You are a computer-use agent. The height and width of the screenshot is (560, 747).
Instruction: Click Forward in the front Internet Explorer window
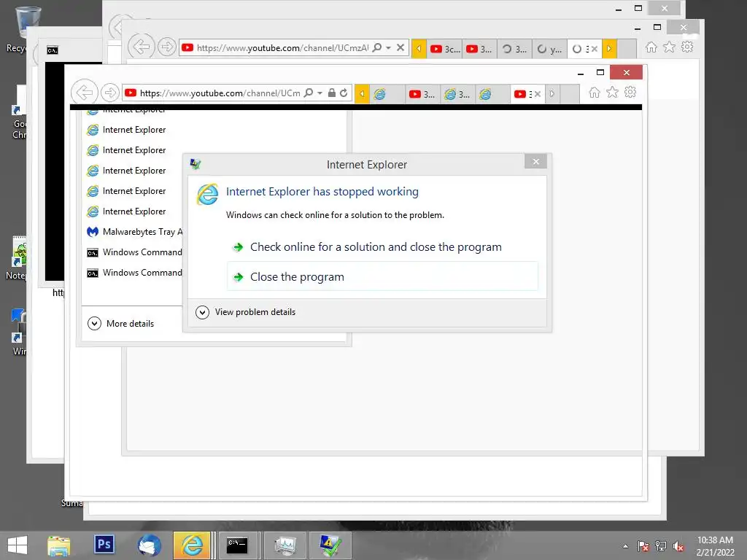click(x=110, y=93)
